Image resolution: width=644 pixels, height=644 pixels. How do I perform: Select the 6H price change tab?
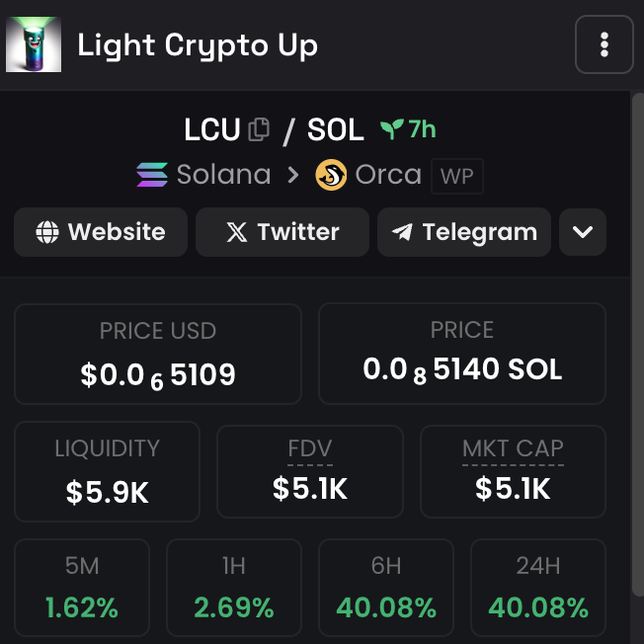pos(386,588)
